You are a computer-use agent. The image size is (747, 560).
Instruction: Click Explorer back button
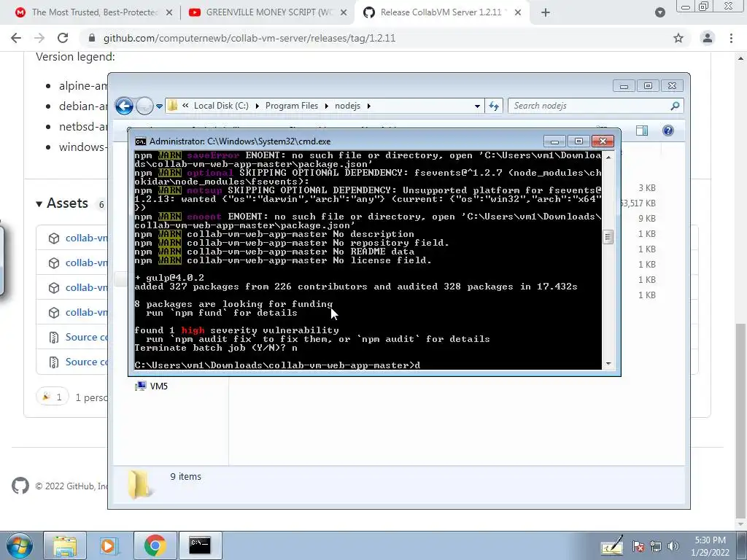point(124,106)
